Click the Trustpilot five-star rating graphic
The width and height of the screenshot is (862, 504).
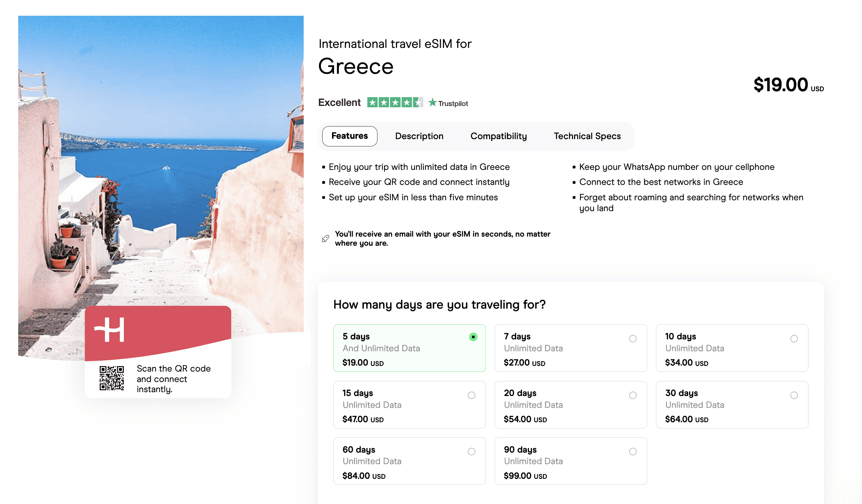pos(395,102)
